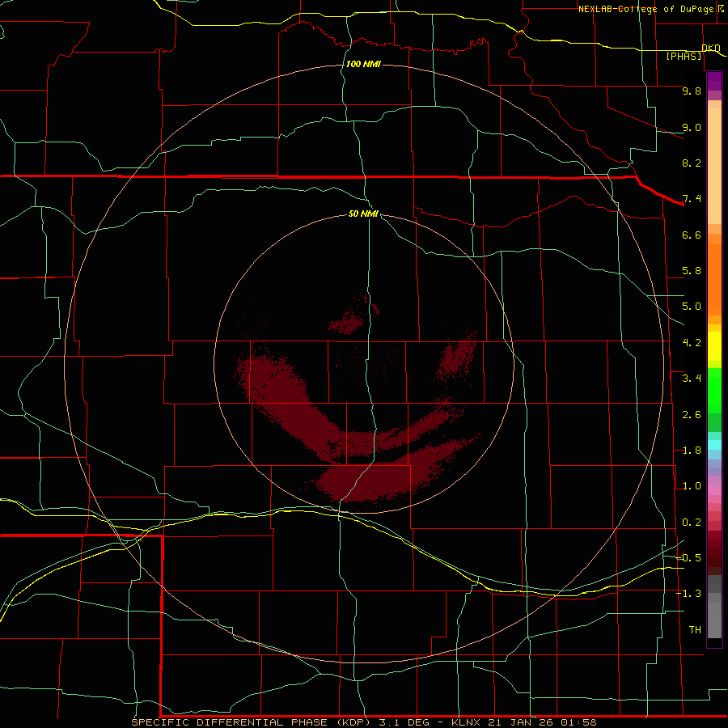Click the pink segment of the color scale
The width and height of the screenshot is (728, 728).
tap(714, 490)
